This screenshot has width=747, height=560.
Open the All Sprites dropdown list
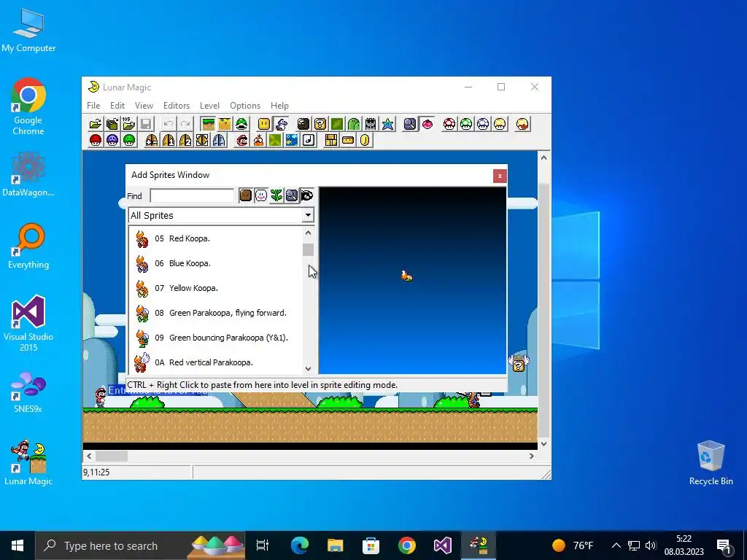308,215
